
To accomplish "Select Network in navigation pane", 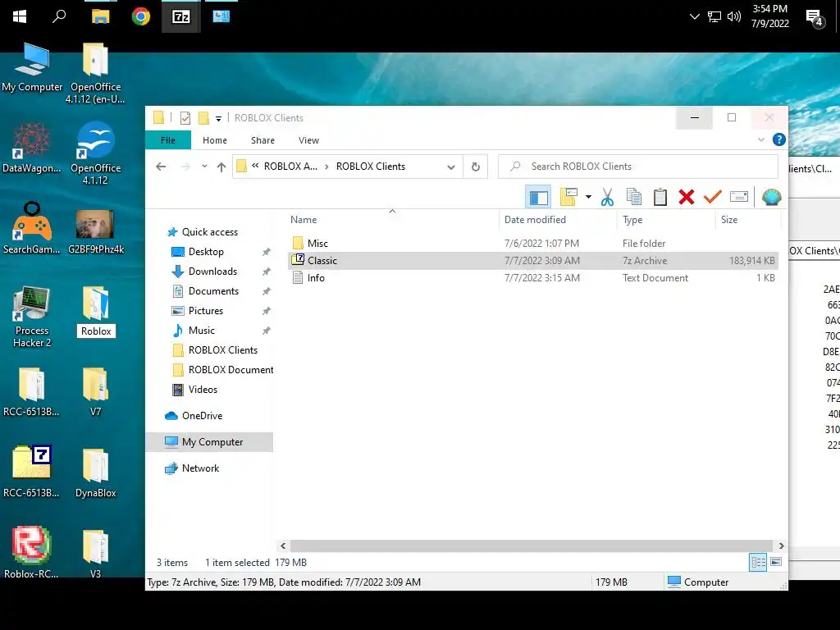I will (200, 468).
